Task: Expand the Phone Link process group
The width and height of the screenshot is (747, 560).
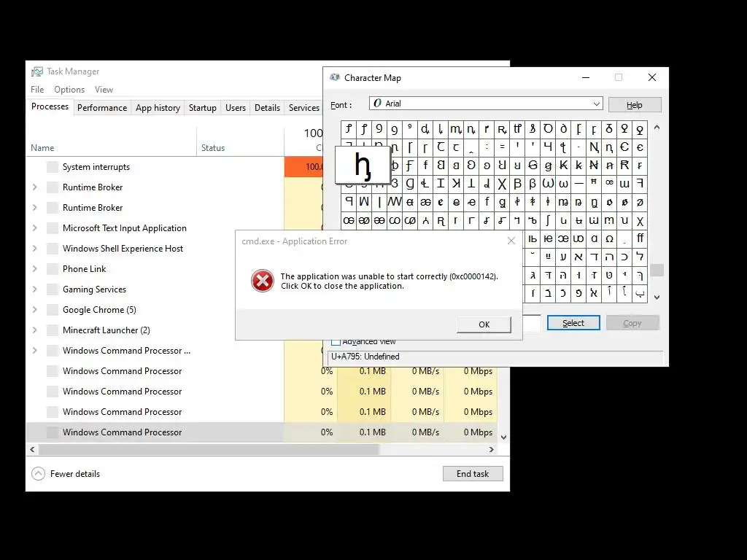Action: (x=35, y=268)
